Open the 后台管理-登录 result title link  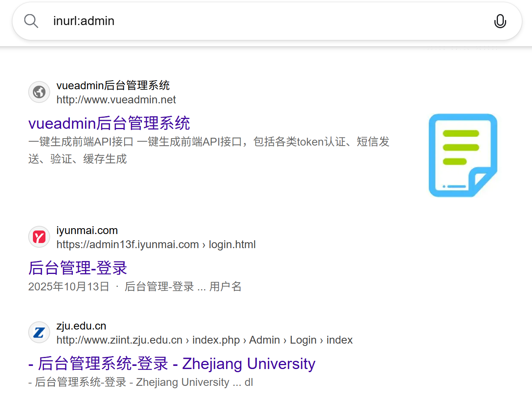(78, 268)
